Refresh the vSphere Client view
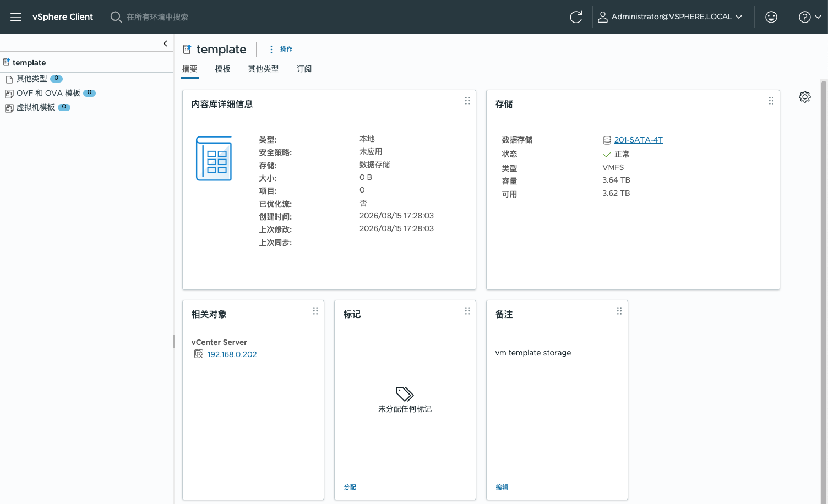The height and width of the screenshot is (504, 828). [x=576, y=17]
